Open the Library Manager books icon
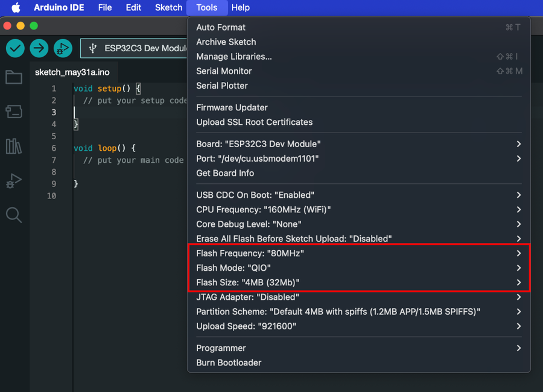The image size is (543, 392). coord(14,146)
